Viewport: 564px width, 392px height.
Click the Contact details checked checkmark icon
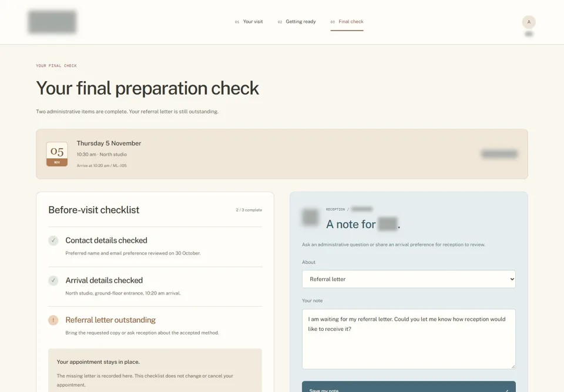click(x=53, y=240)
